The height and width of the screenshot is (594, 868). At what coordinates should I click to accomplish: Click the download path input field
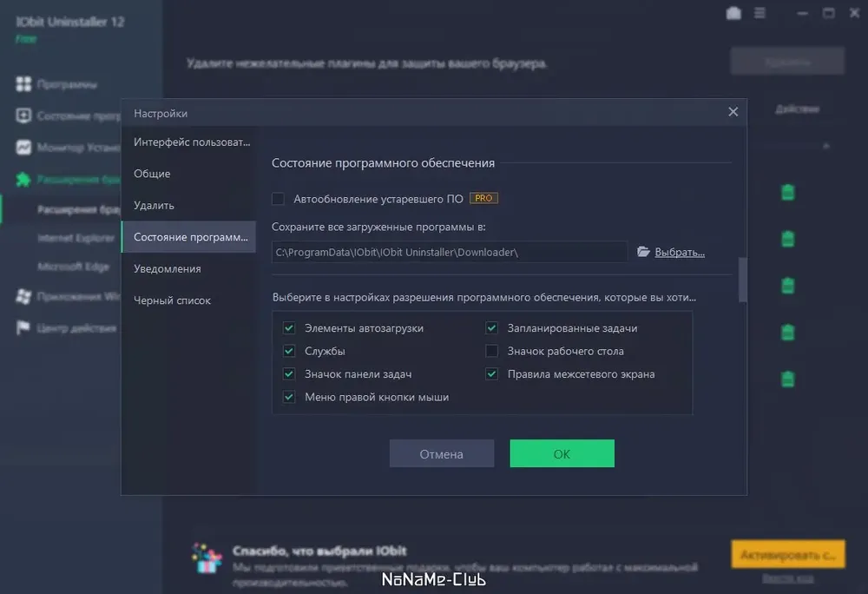click(x=450, y=252)
